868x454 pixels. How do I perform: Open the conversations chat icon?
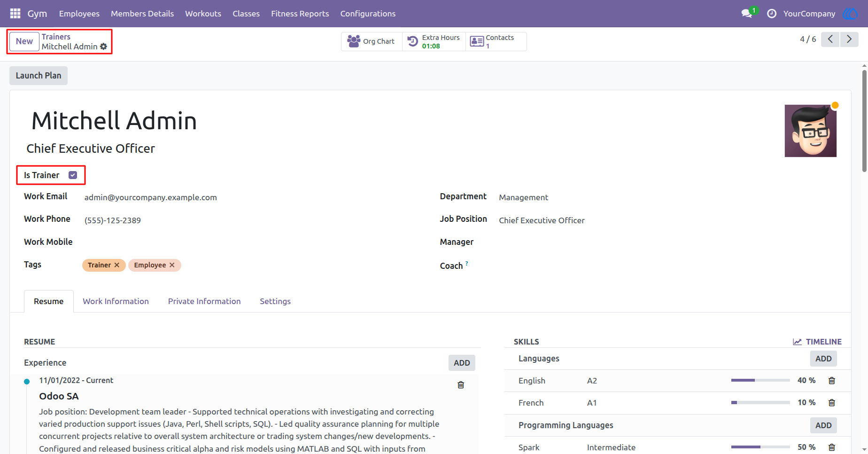(x=747, y=14)
